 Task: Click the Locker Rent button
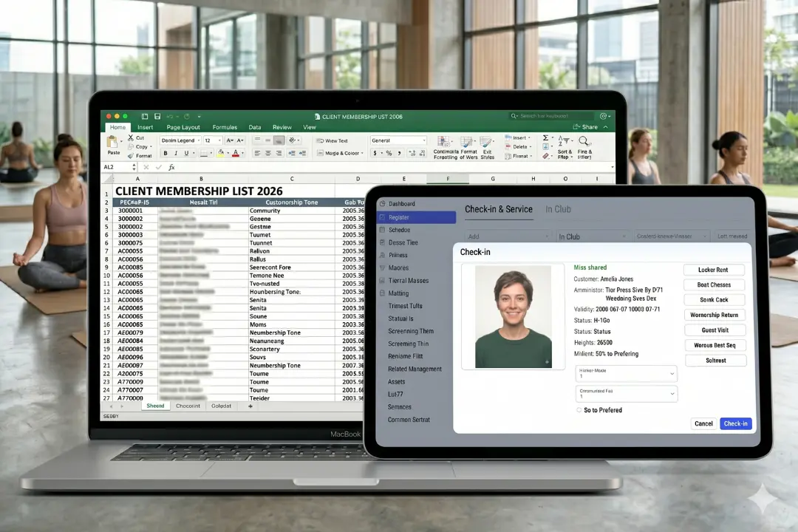click(714, 270)
